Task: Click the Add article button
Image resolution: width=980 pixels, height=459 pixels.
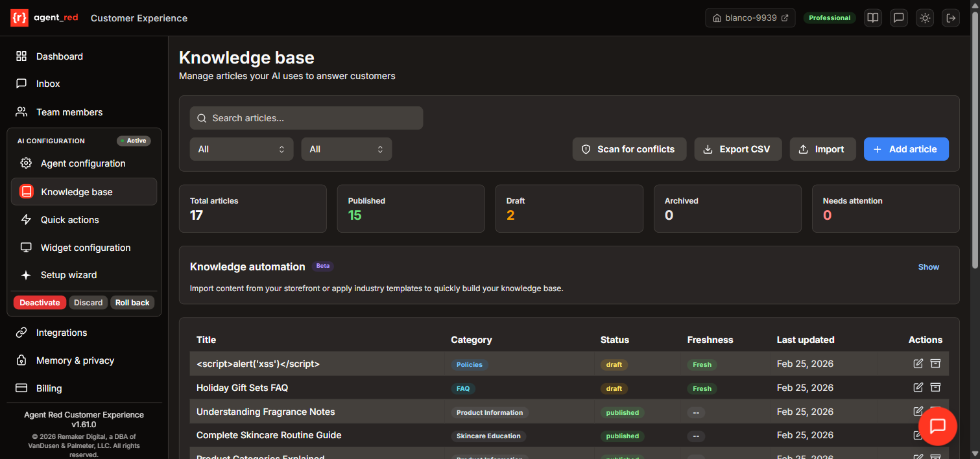Action: pyautogui.click(x=906, y=148)
